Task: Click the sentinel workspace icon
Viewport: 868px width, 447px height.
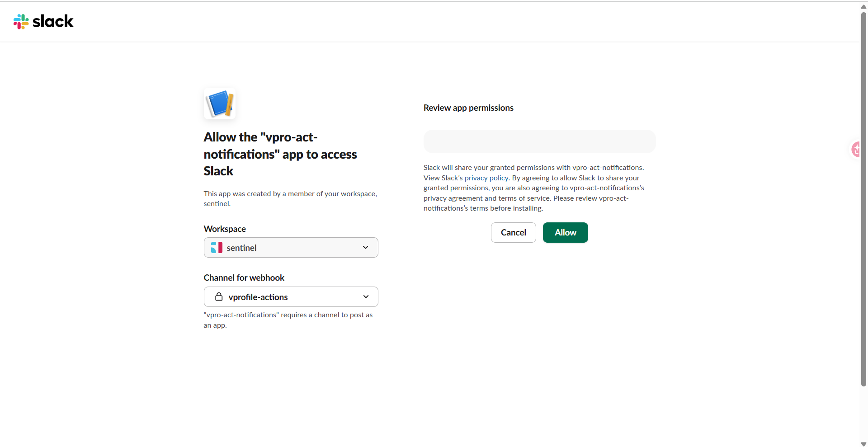Action: (x=217, y=248)
